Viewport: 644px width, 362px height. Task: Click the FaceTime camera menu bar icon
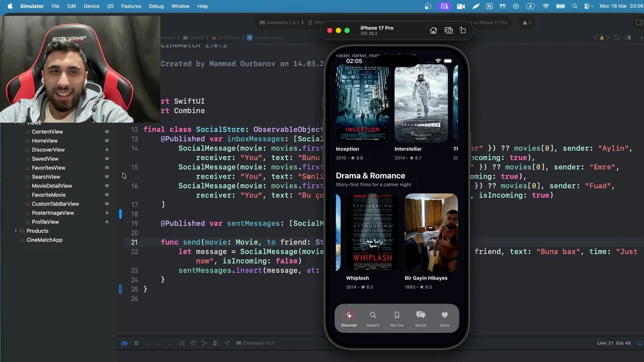tap(461, 6)
